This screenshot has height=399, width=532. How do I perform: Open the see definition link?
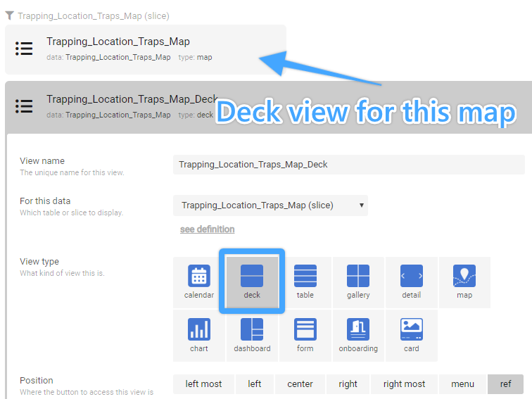click(x=208, y=229)
